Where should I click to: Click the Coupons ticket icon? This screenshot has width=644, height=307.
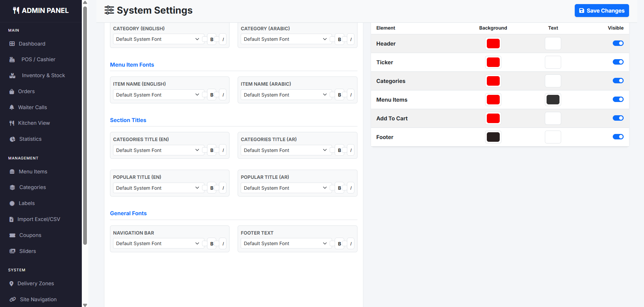tap(13, 235)
